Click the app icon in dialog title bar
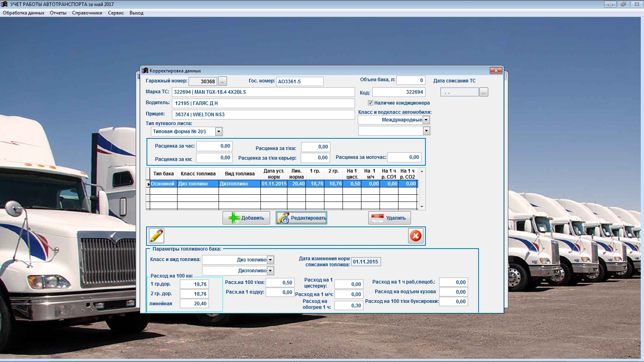 pyautogui.click(x=145, y=71)
